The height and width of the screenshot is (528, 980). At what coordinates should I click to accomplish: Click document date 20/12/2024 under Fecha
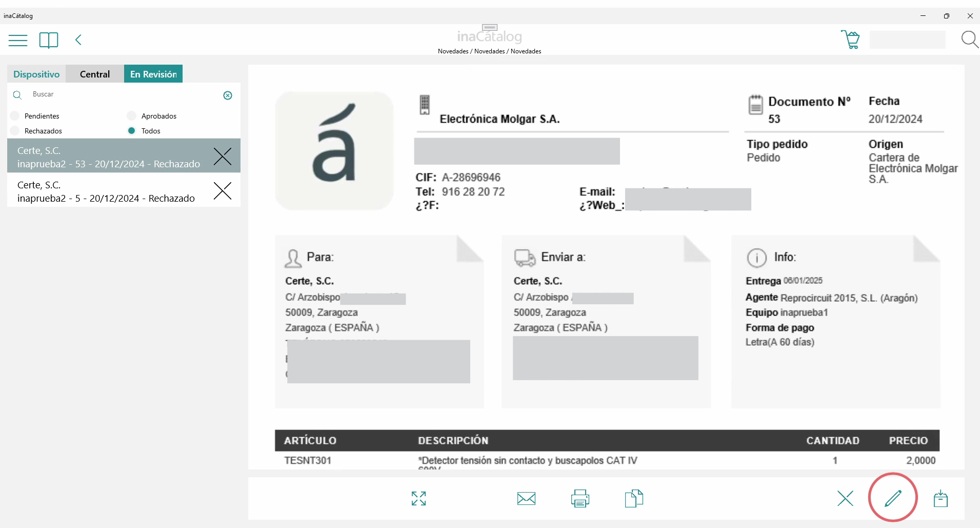895,119
